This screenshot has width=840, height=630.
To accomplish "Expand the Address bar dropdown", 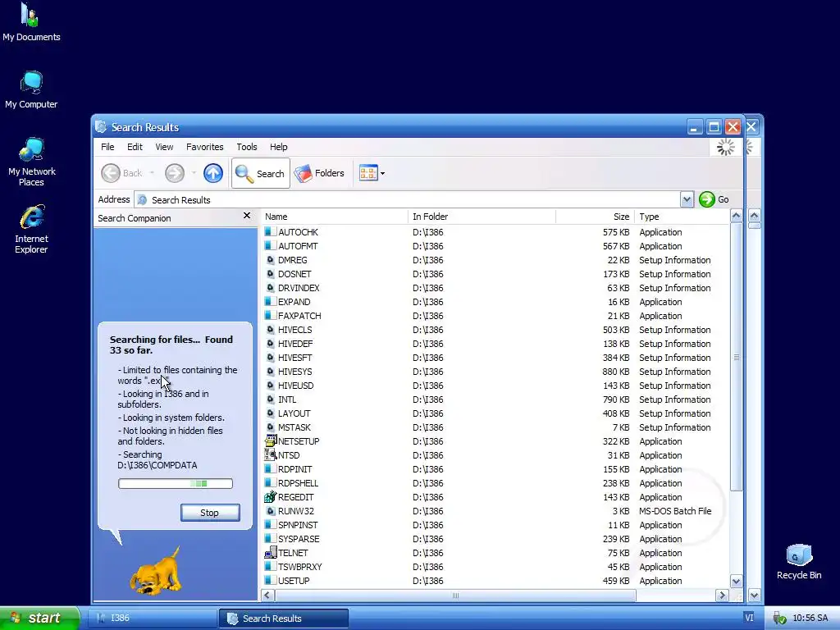I will (687, 200).
